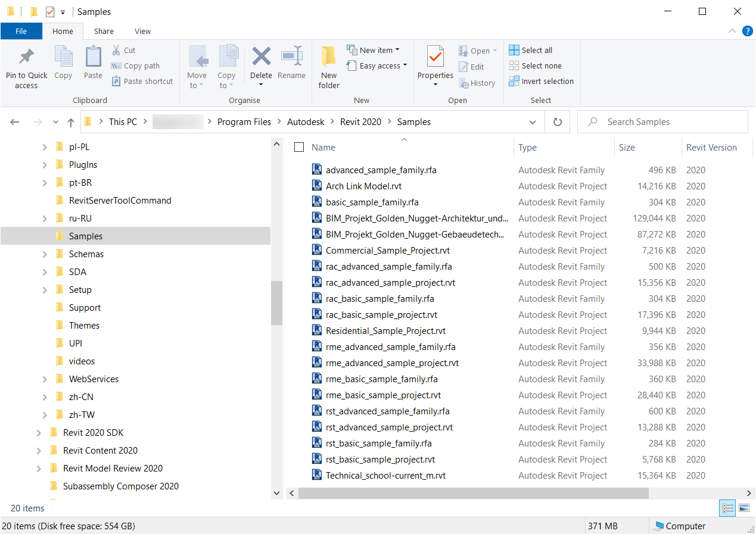The image size is (756, 534).
Task: Open the Help question mark icon
Action: click(x=748, y=31)
